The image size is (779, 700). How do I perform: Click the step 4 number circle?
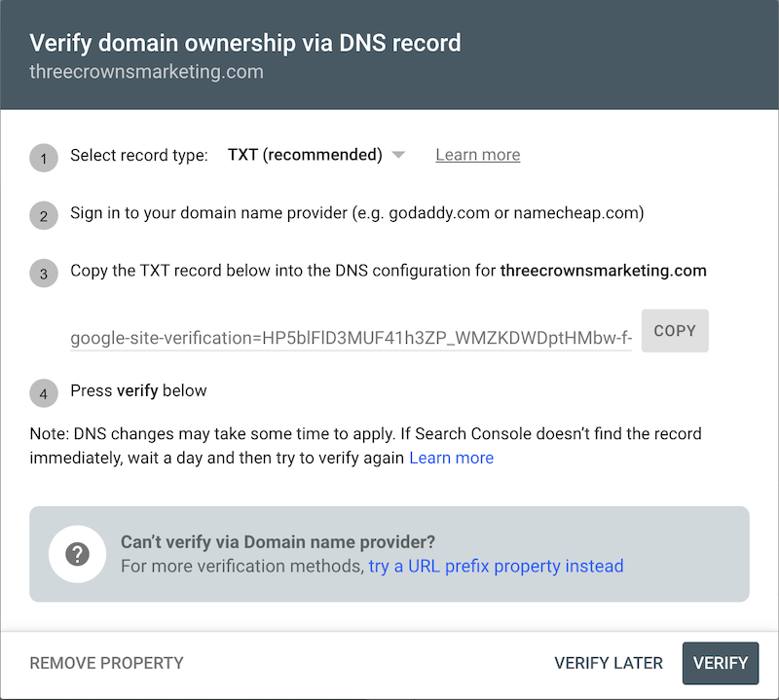(x=44, y=393)
